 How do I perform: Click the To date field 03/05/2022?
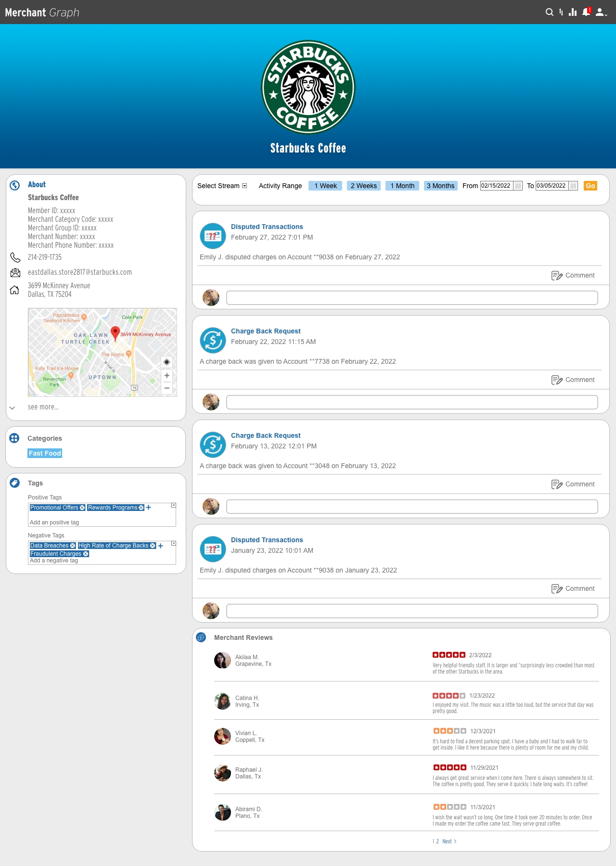point(552,186)
